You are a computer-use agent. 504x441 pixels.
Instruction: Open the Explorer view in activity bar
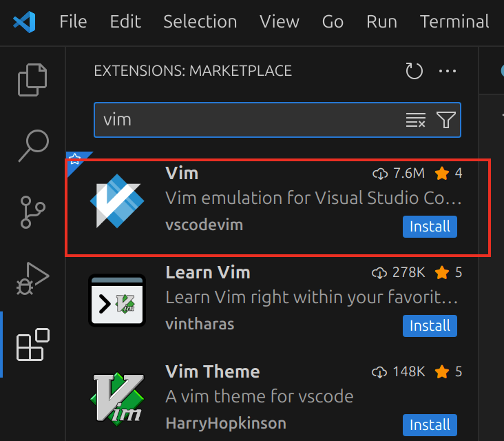(x=32, y=80)
